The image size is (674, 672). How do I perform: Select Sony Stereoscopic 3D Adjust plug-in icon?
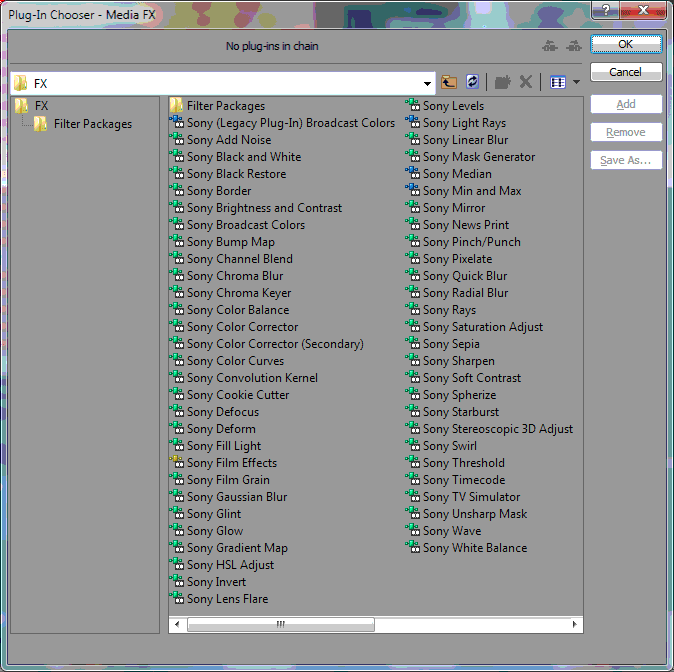click(x=413, y=429)
